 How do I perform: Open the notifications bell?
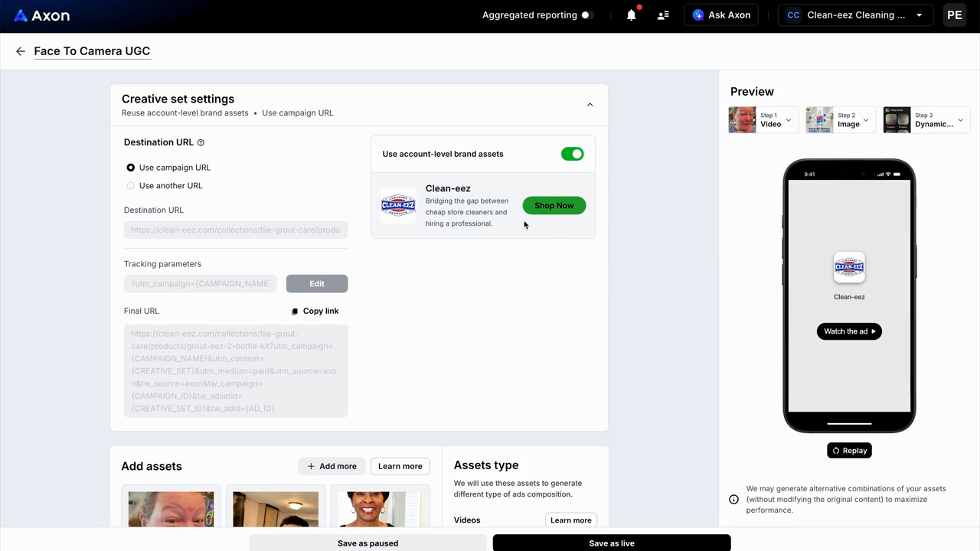(x=632, y=15)
